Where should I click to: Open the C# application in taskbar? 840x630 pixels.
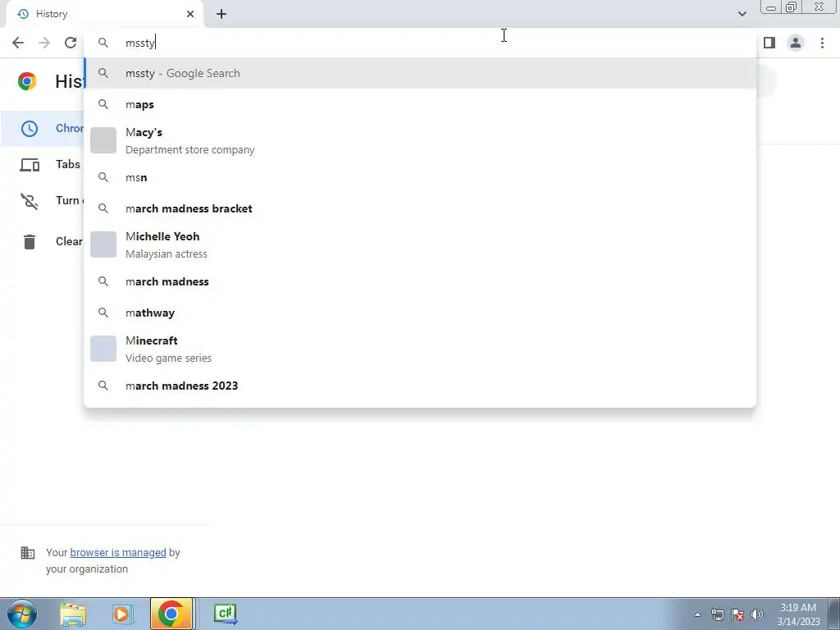[226, 614]
